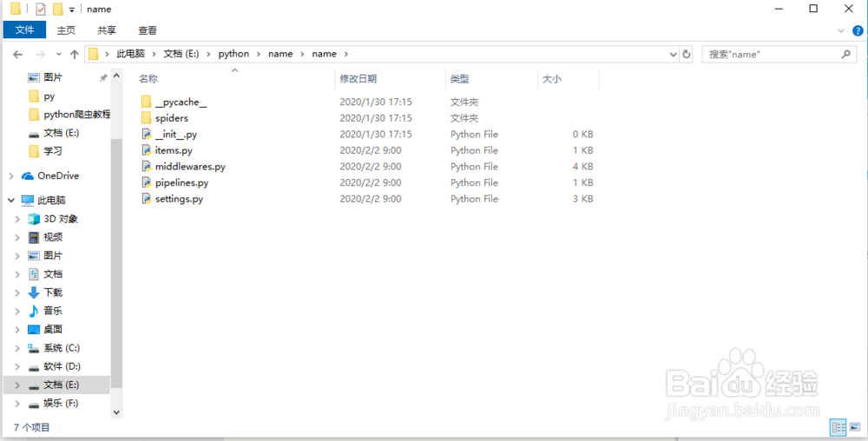Click navigation pane scrollbar down arrow

click(x=116, y=411)
